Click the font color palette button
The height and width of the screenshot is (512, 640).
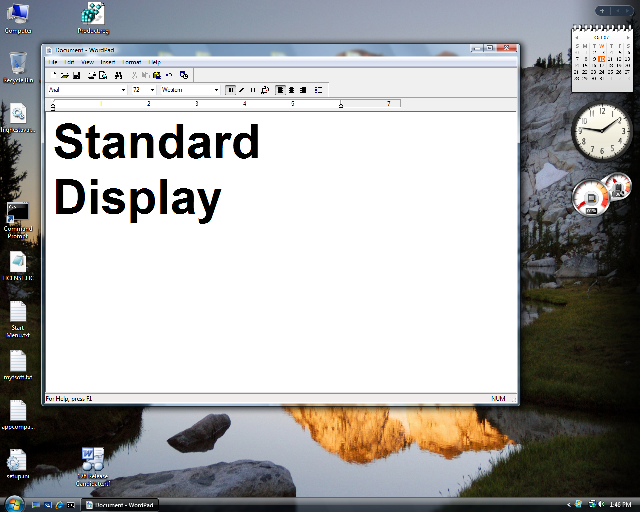264,90
